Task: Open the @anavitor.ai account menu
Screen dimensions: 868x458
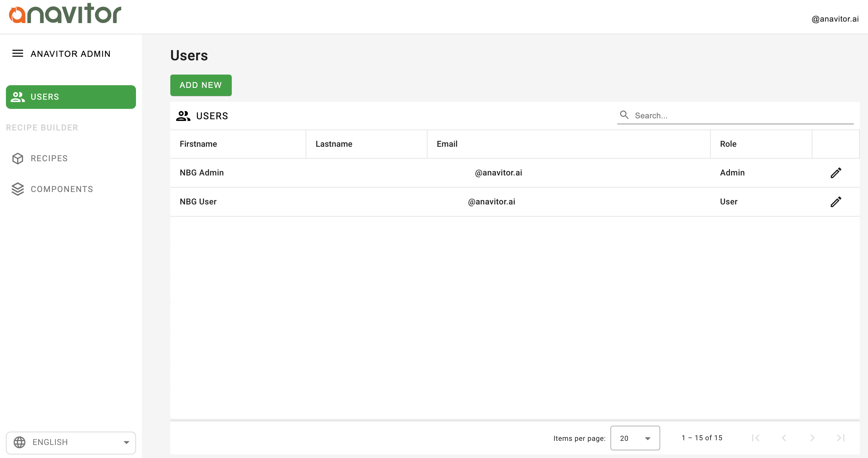Action: [835, 19]
